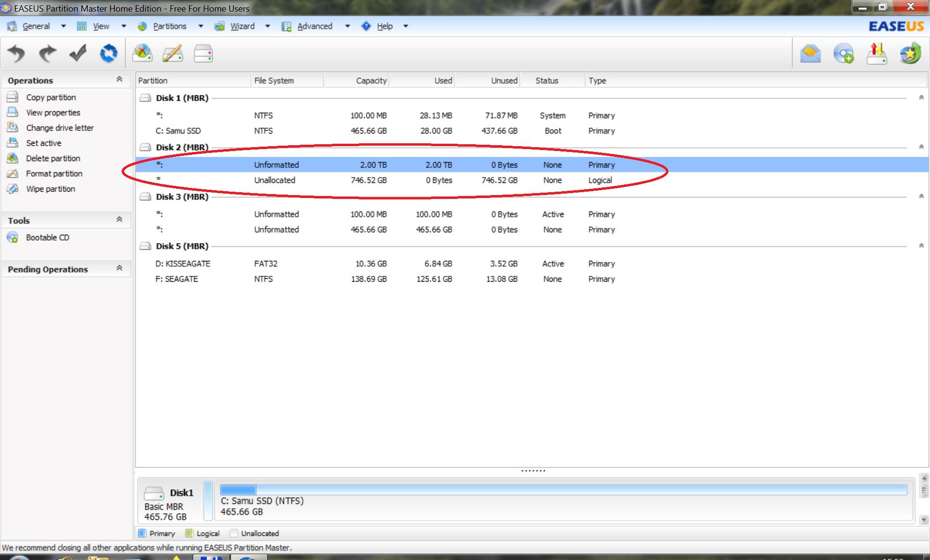Click the Copy partition link
The width and height of the screenshot is (930, 560).
click(51, 97)
